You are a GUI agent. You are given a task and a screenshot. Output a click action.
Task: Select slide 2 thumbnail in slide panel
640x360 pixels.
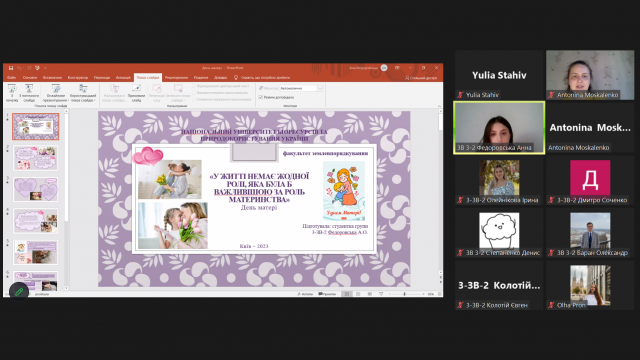(x=36, y=158)
